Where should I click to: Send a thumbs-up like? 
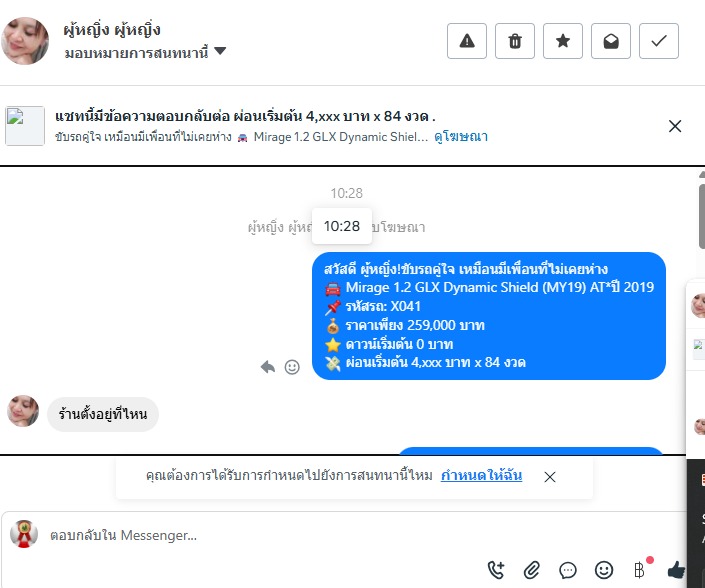pos(676,570)
